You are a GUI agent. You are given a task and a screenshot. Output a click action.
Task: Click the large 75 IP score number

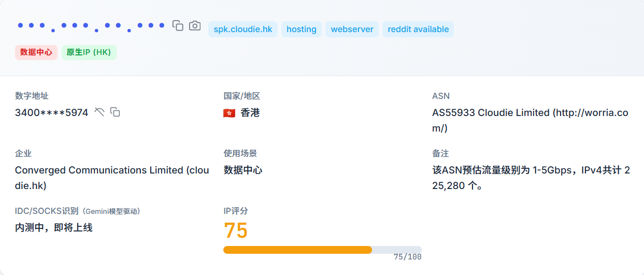(236, 230)
